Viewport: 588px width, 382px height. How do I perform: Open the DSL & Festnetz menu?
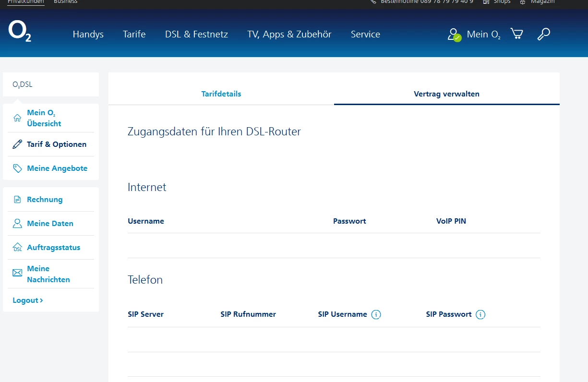point(196,34)
